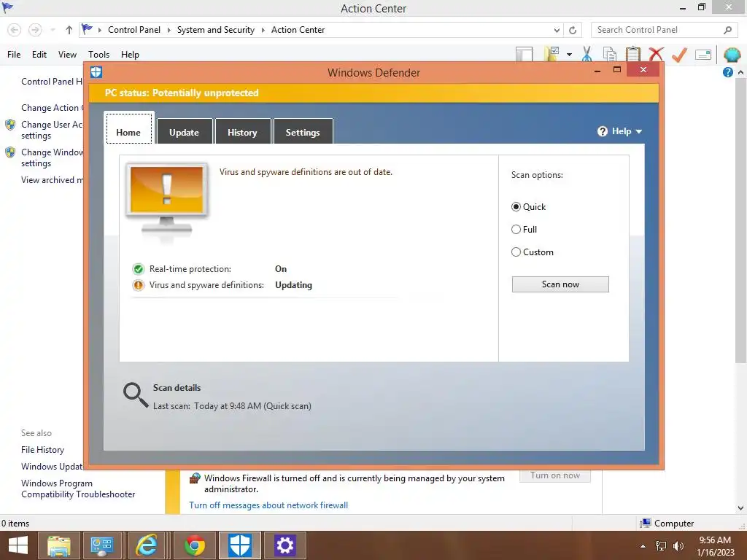Viewport: 747px width, 560px height.
Task: Click the Turn on now firewall button
Action: click(555, 475)
